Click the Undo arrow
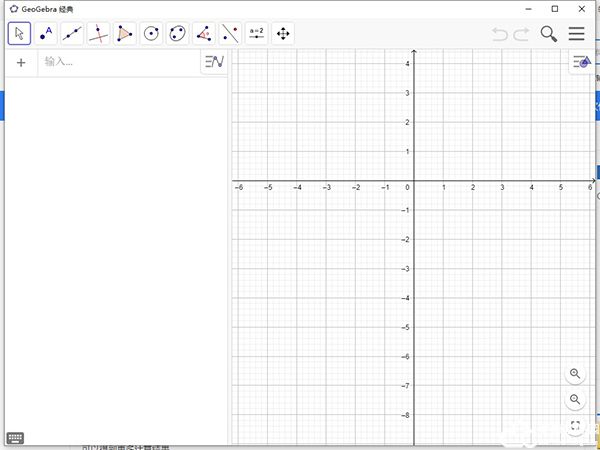600x450 pixels. coord(500,34)
